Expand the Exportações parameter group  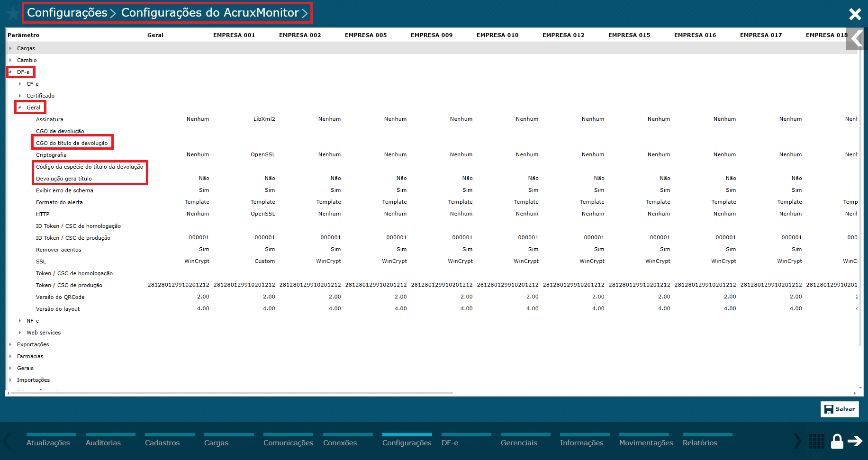click(10, 344)
